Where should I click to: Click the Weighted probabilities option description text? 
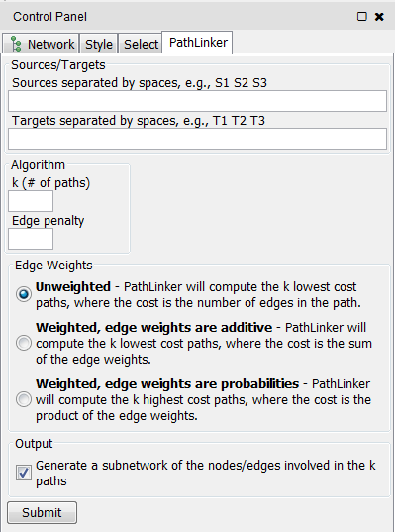click(x=203, y=399)
